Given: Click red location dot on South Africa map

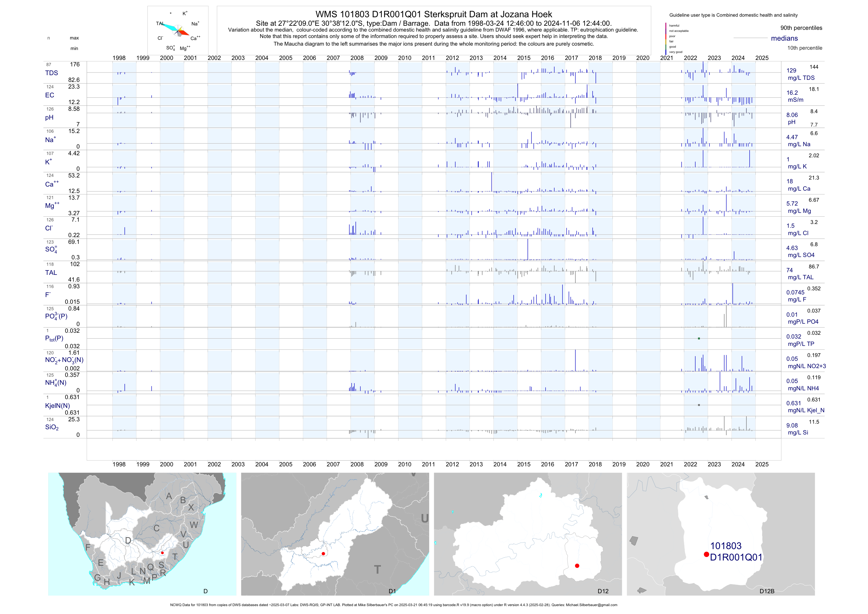Looking at the screenshot, I should pyautogui.click(x=163, y=553).
